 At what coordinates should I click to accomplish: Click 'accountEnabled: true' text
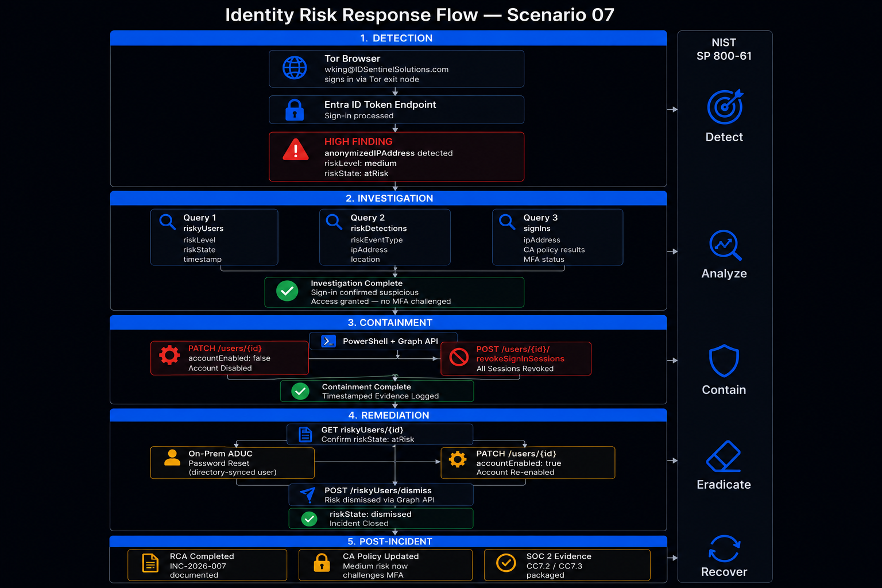(x=519, y=463)
